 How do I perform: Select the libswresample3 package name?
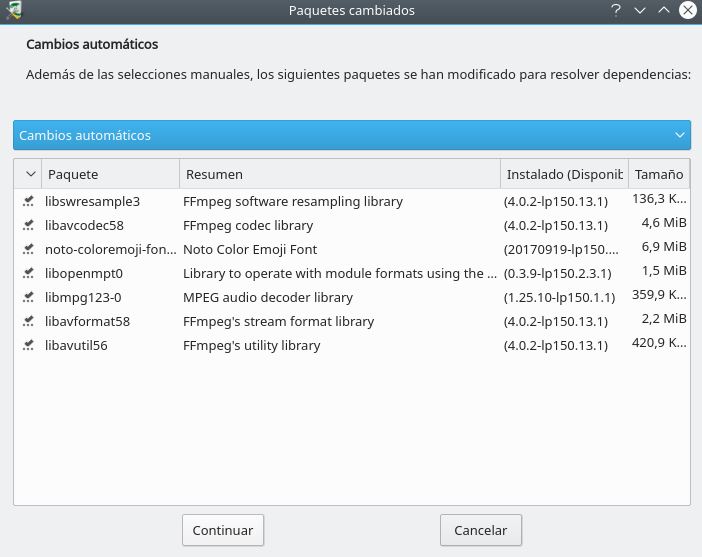[x=92, y=201]
